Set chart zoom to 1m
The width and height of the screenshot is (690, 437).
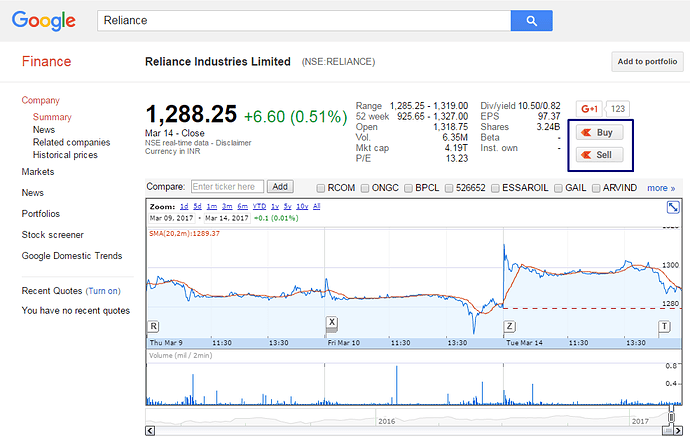(x=212, y=206)
